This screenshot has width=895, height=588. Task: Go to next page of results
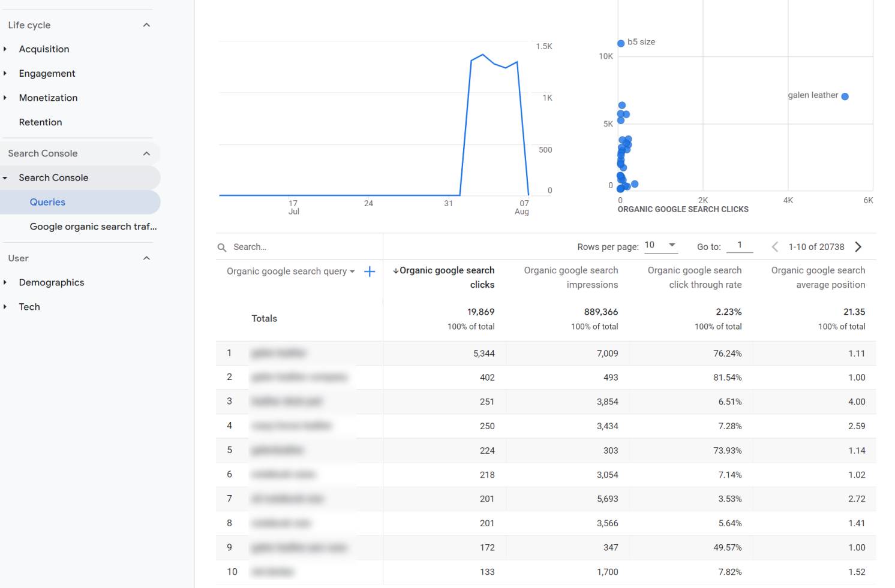tap(858, 247)
